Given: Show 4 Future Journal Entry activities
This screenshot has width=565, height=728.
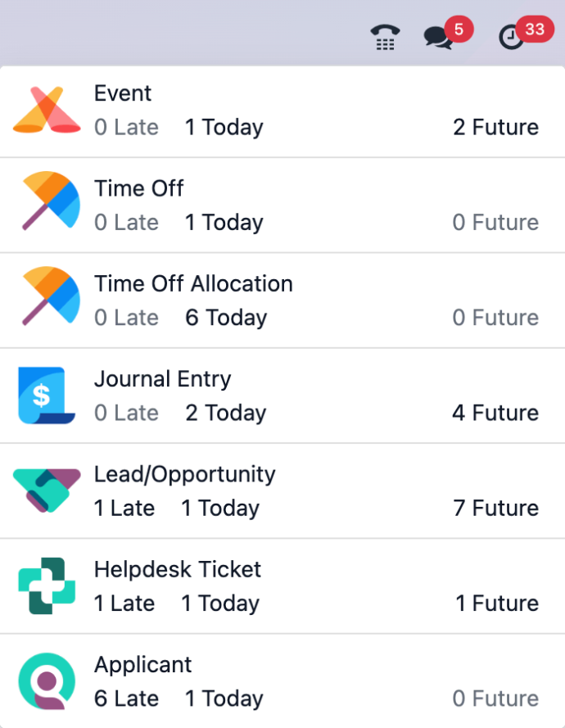Looking at the screenshot, I should 495,413.
